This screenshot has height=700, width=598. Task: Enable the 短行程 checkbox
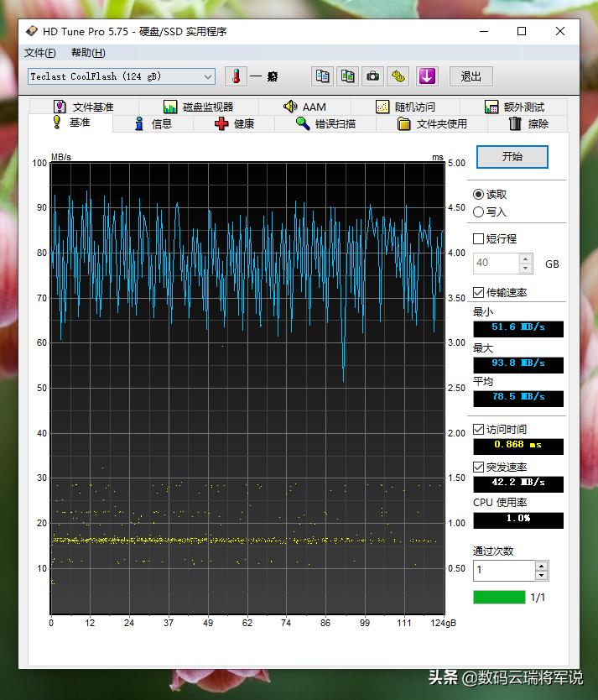pyautogui.click(x=479, y=239)
